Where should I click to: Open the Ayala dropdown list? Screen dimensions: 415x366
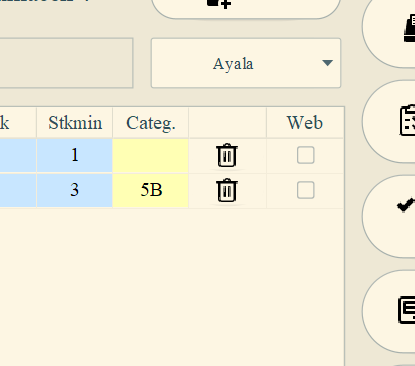coord(246,63)
